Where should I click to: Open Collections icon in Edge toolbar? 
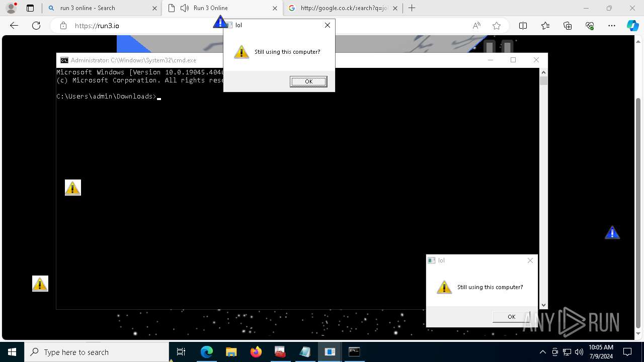pyautogui.click(x=568, y=26)
